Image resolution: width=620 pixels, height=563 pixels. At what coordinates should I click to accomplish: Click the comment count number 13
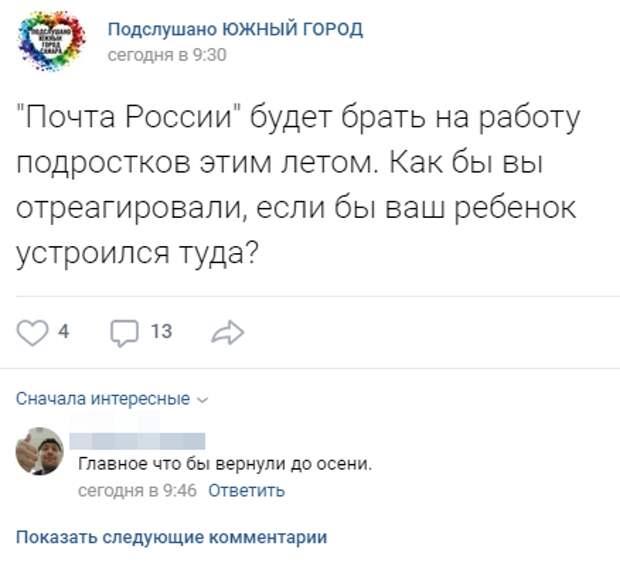tap(160, 332)
